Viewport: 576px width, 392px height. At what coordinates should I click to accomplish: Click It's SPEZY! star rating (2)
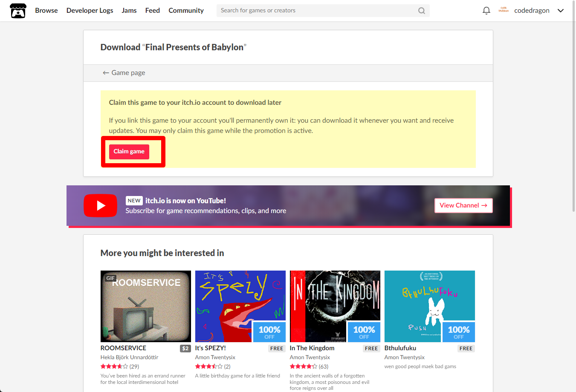point(213,366)
